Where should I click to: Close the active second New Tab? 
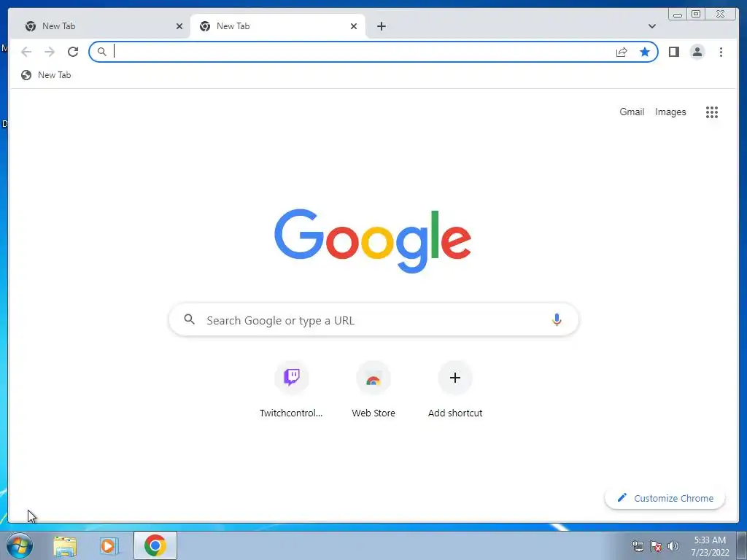click(x=354, y=26)
